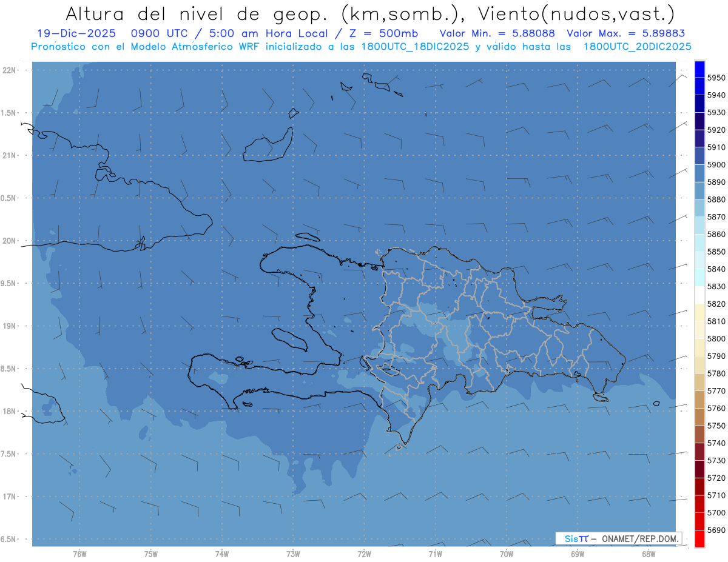Screen dimensions: 728x562
Task: Click the 20N latitude label
Action: point(10,241)
